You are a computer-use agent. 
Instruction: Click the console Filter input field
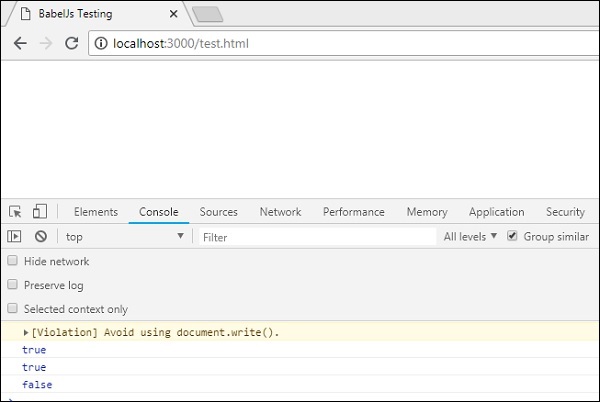(315, 237)
